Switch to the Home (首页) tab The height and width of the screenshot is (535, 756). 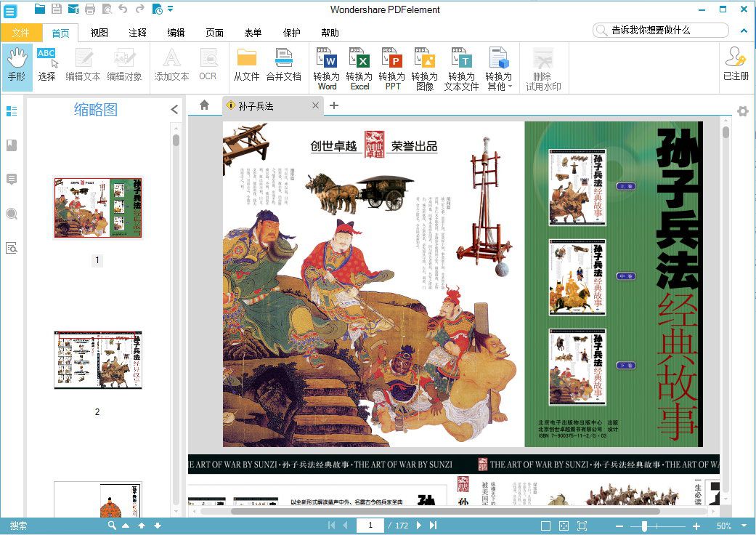(61, 33)
